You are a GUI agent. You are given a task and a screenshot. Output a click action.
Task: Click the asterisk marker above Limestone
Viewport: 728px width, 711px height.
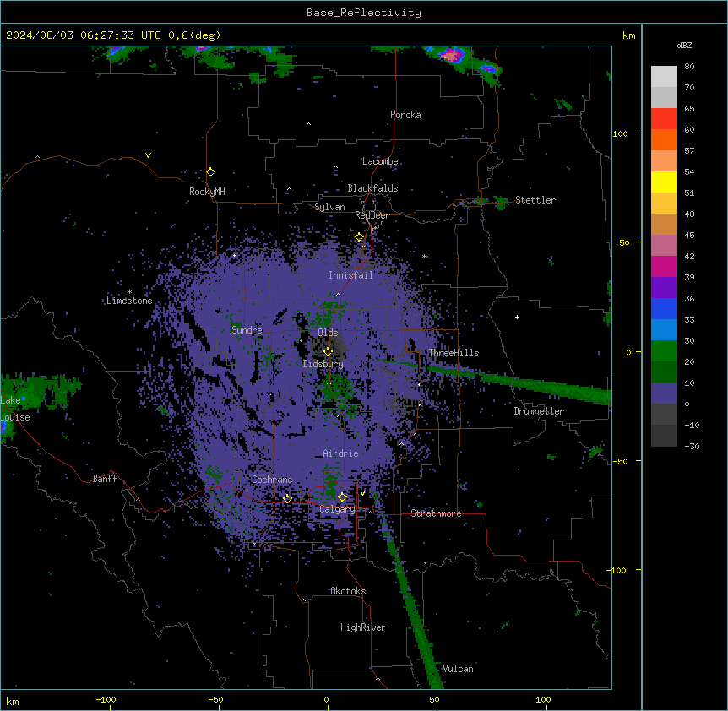(x=129, y=292)
